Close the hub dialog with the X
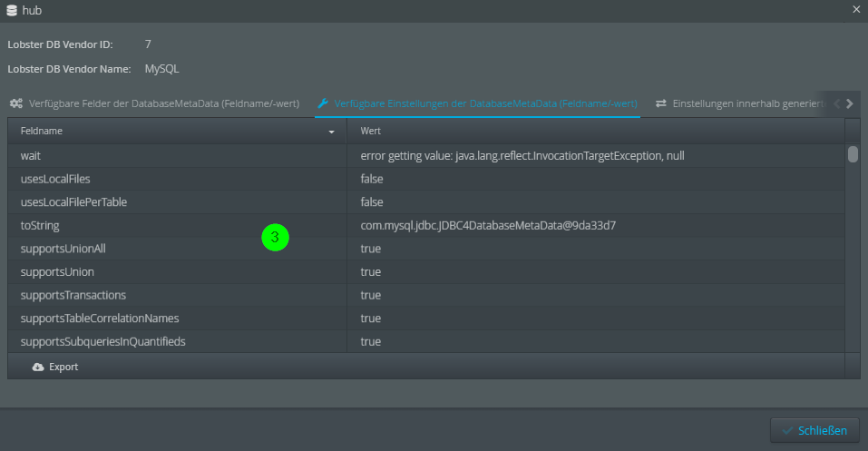Screen dimensions: 868x451 pyautogui.click(x=856, y=10)
